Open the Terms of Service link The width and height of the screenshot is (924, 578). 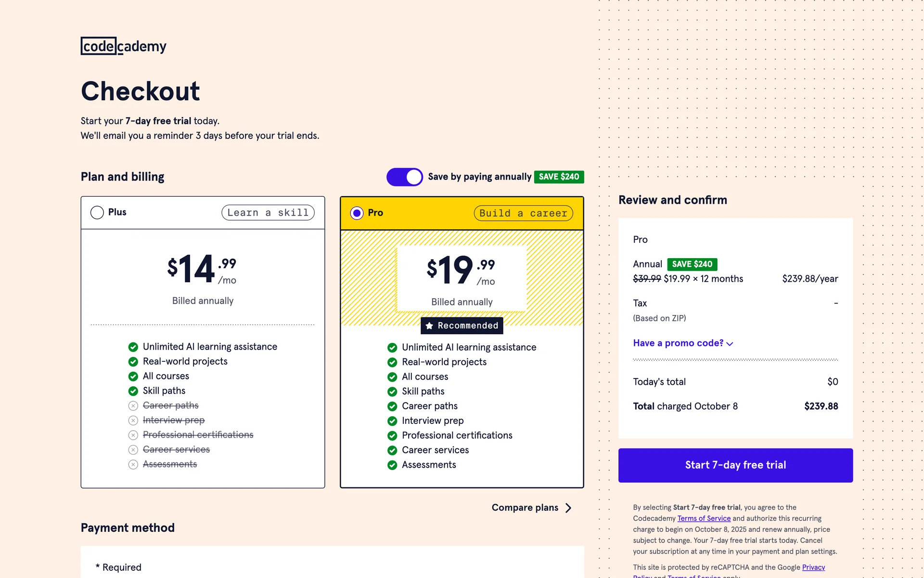tap(704, 518)
